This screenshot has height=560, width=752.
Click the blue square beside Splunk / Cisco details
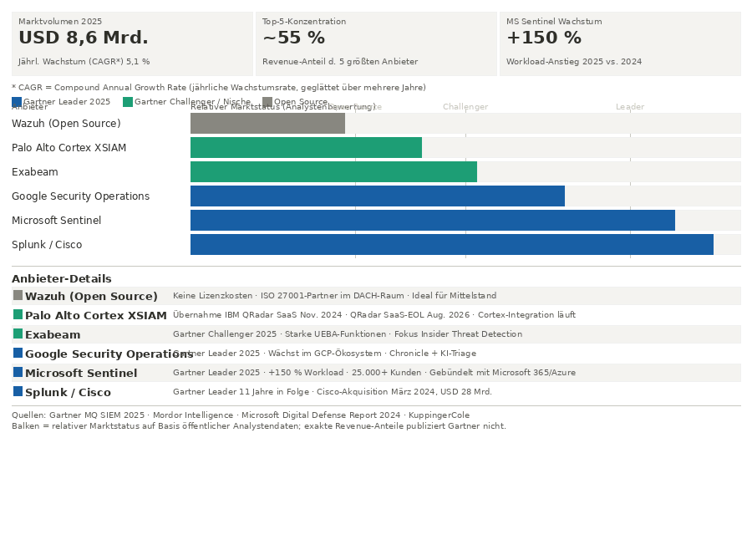[18, 391]
